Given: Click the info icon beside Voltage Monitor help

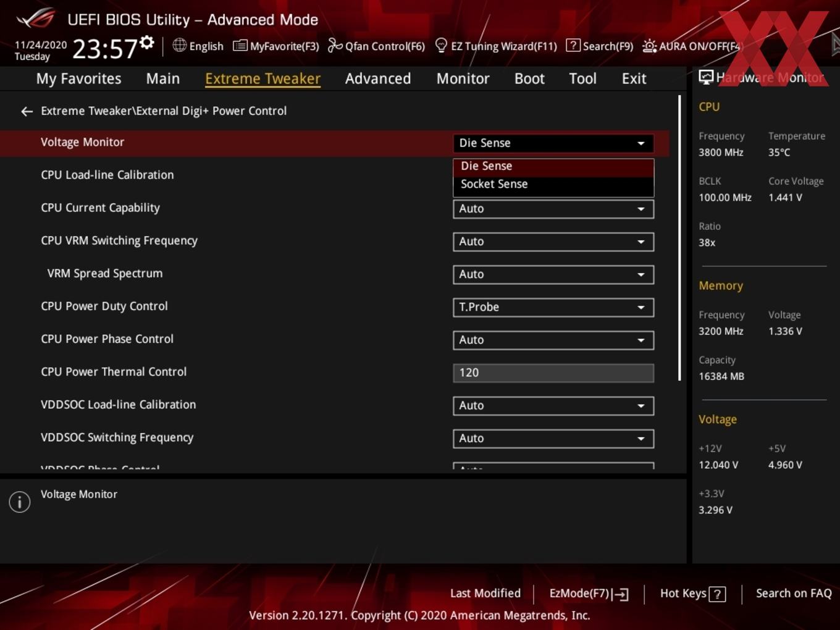Looking at the screenshot, I should click(x=20, y=502).
